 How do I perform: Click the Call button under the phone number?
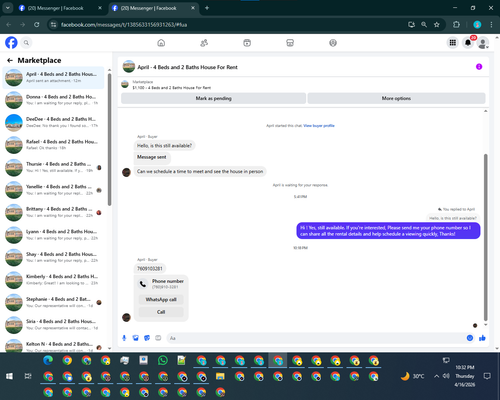(161, 312)
